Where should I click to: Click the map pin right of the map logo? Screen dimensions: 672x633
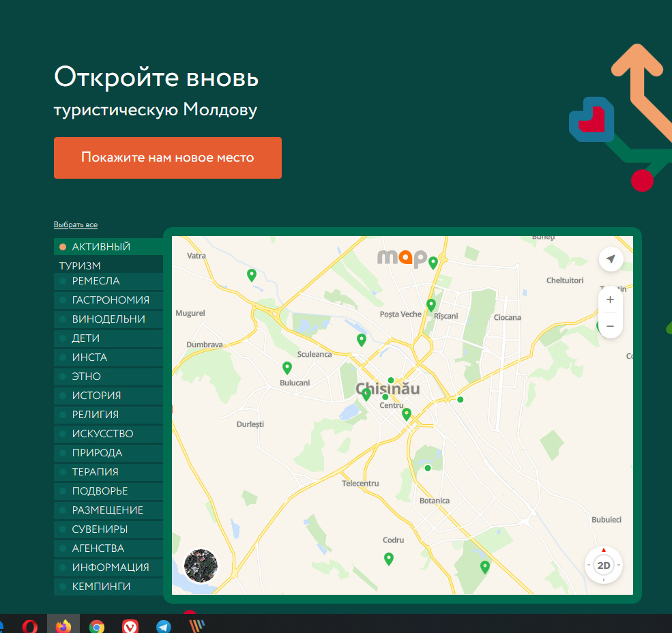[x=433, y=263]
